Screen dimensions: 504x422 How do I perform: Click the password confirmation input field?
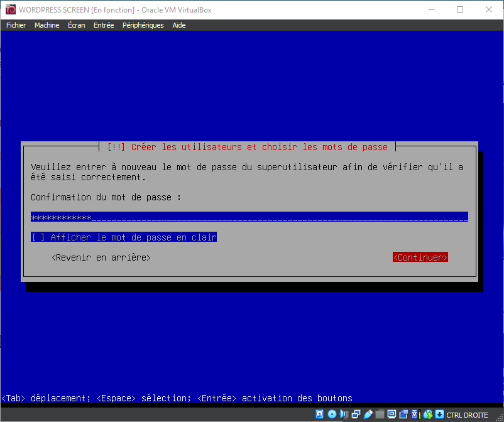(249, 217)
